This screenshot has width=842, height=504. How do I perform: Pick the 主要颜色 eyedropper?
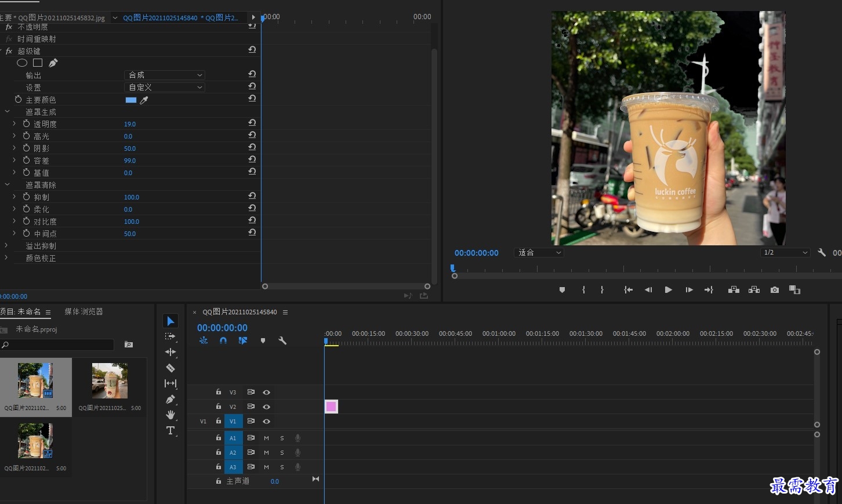[144, 100]
